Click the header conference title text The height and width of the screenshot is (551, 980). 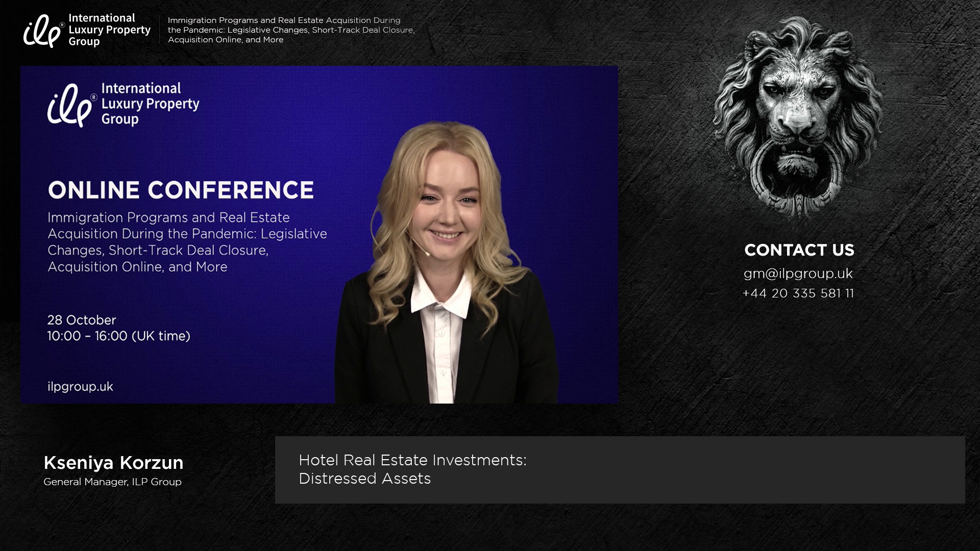291,30
